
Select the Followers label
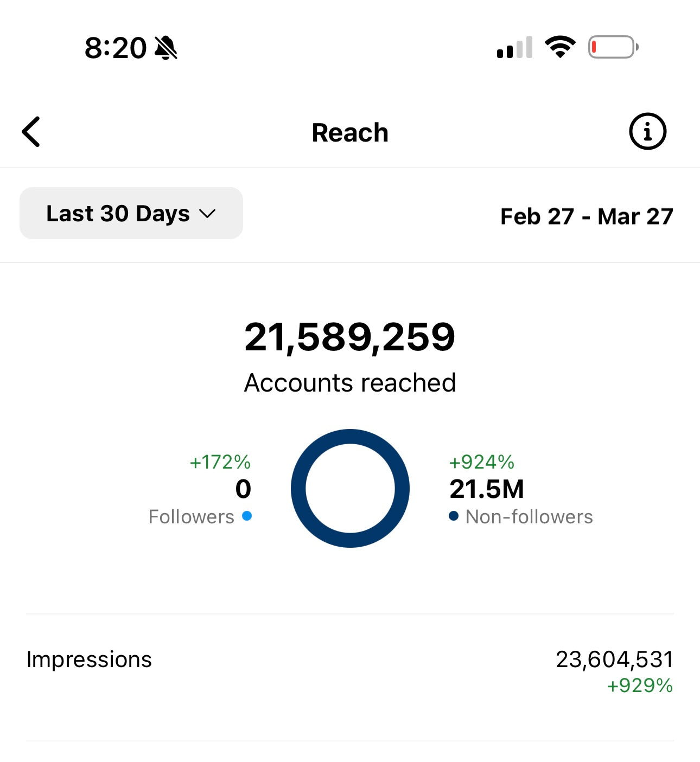click(191, 517)
